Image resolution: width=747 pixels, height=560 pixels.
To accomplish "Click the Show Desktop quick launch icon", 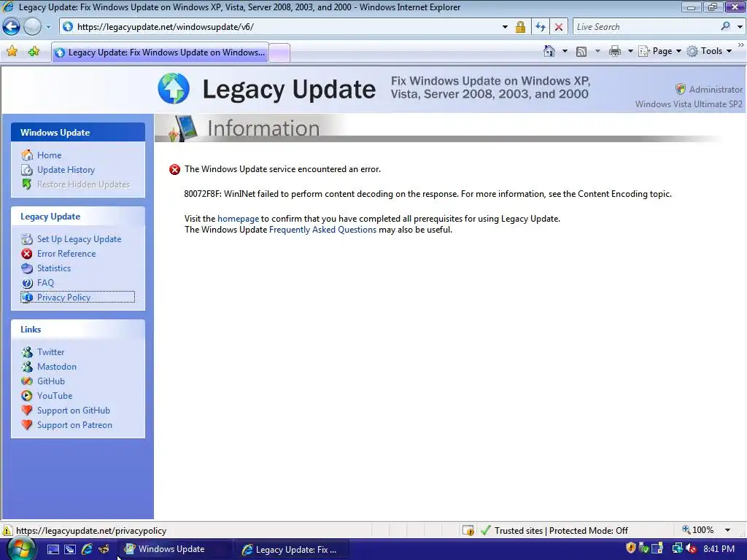I will (x=53, y=549).
